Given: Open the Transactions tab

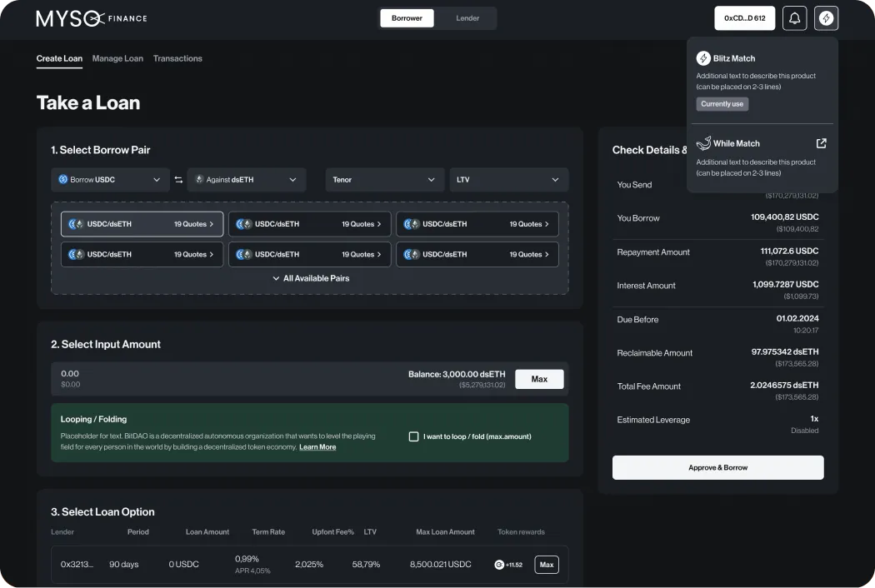Looking at the screenshot, I should coord(178,58).
